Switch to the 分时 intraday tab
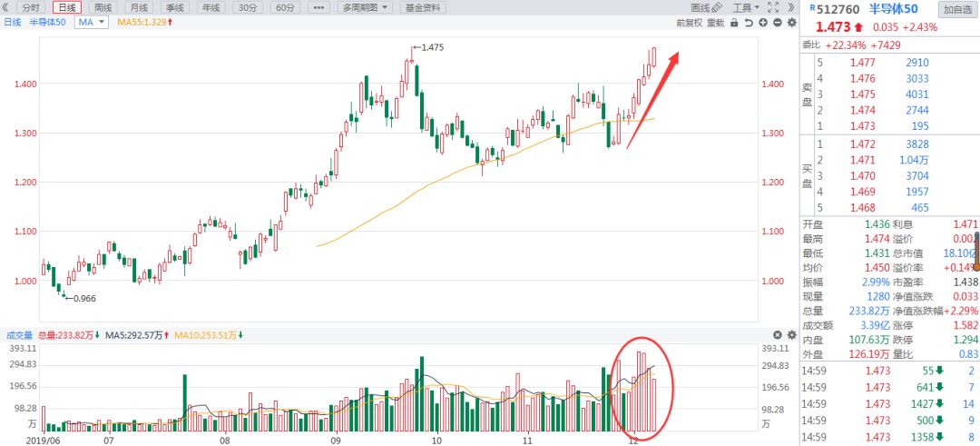 click(x=31, y=7)
